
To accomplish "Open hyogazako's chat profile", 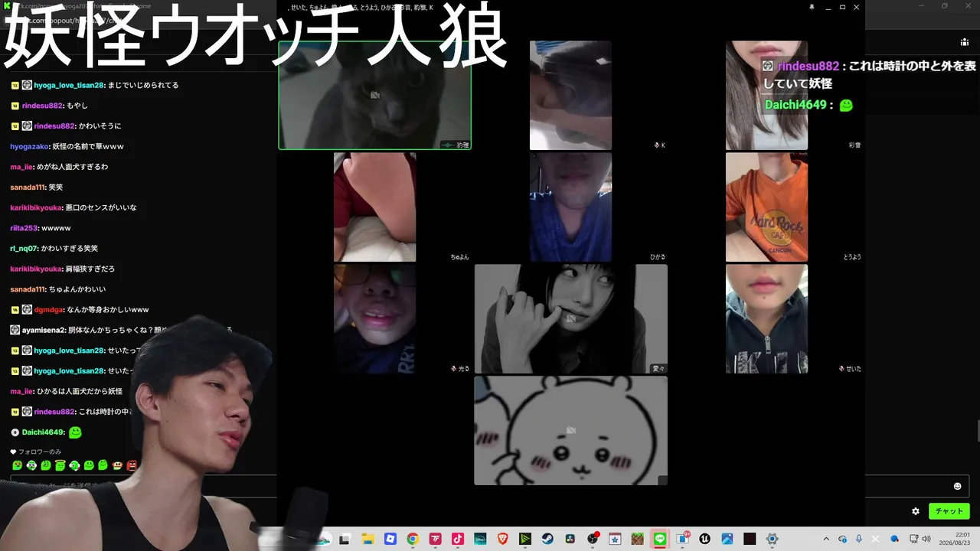I will (x=30, y=146).
